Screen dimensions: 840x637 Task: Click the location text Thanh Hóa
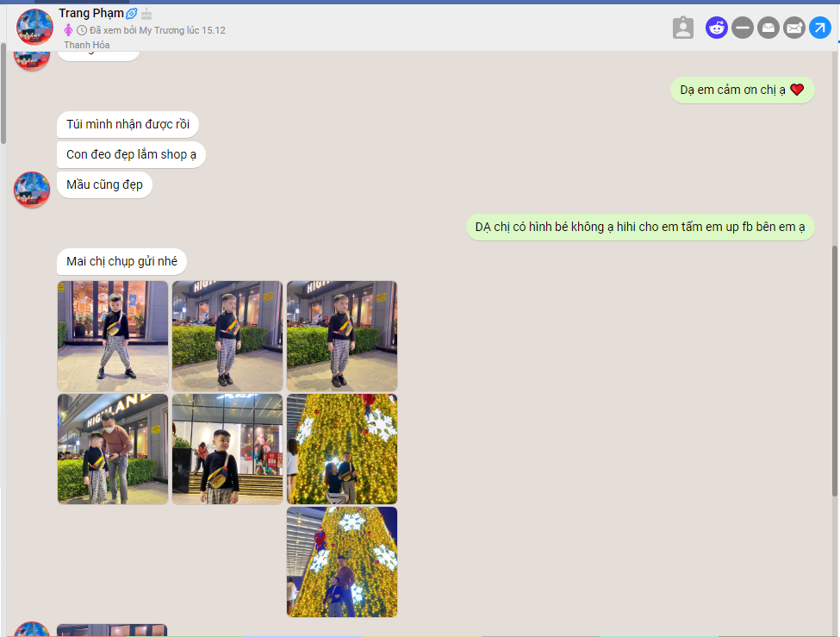pos(87,45)
